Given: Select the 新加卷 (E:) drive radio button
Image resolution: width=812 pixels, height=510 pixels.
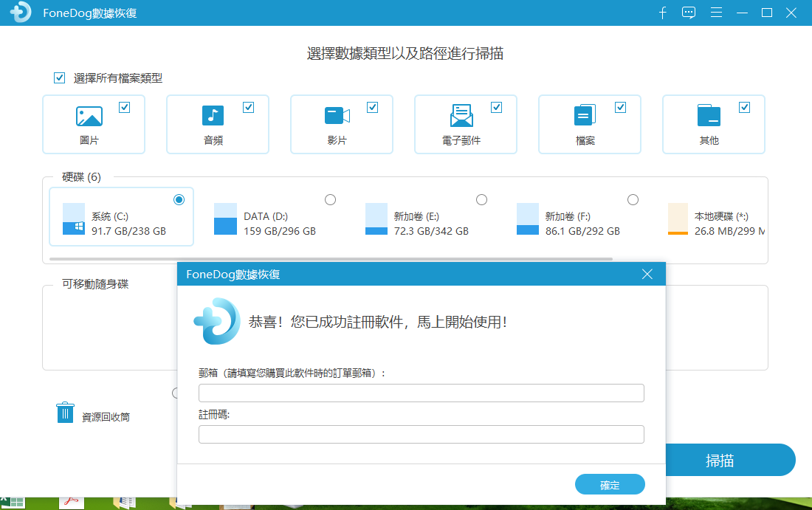Looking at the screenshot, I should click(481, 199).
